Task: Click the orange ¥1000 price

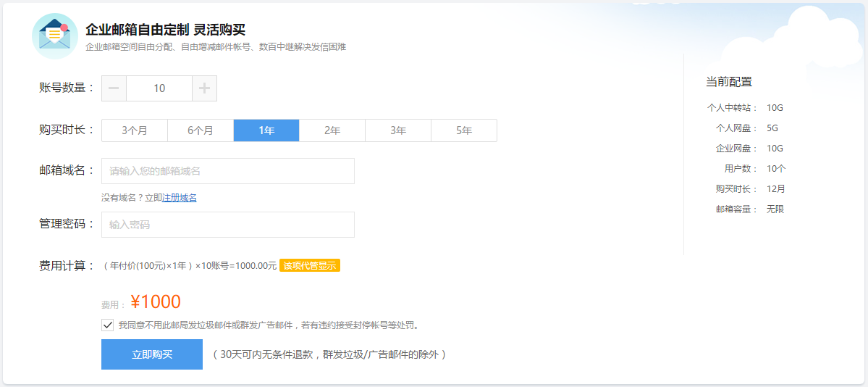Action: 156,302
